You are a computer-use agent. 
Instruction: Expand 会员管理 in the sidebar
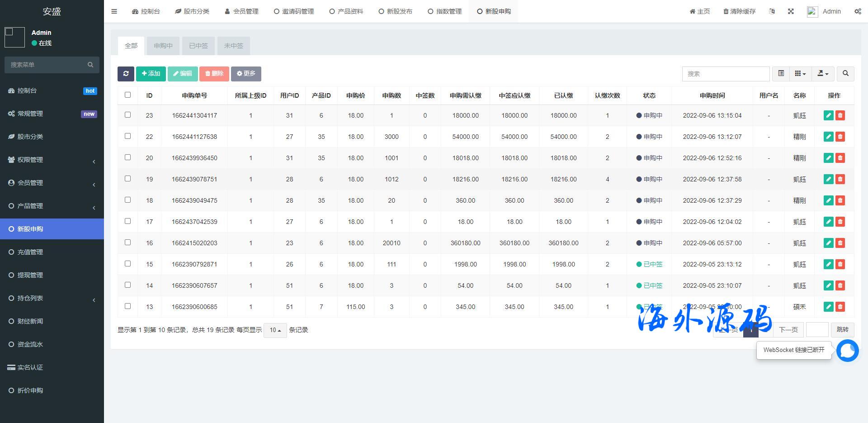pyautogui.click(x=52, y=183)
